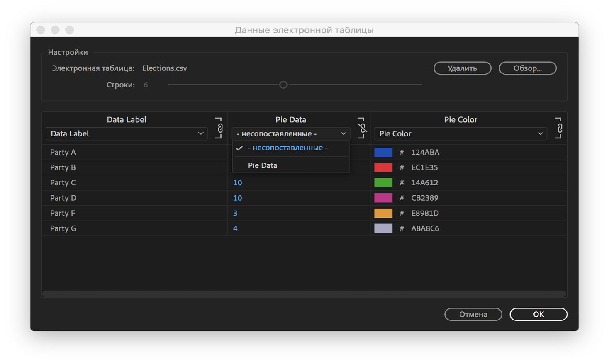Select the hex value E8981D

[425, 213]
